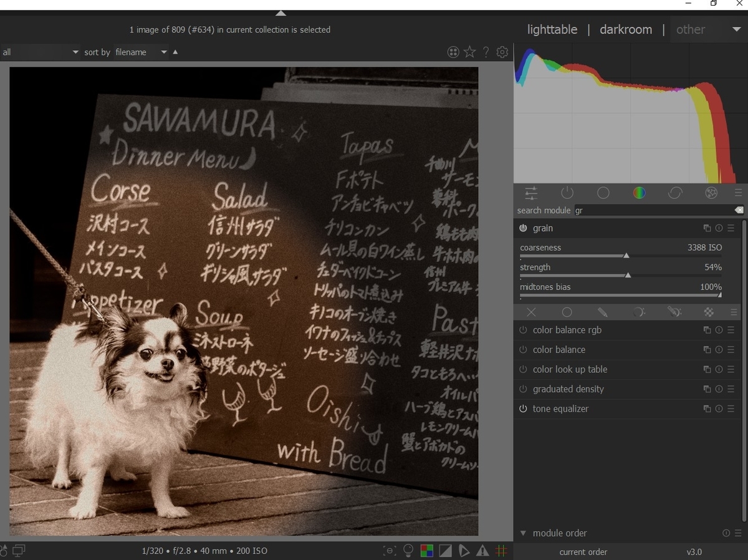This screenshot has width=748, height=560.
Task: Expand the color balance module
Action: tap(559, 350)
